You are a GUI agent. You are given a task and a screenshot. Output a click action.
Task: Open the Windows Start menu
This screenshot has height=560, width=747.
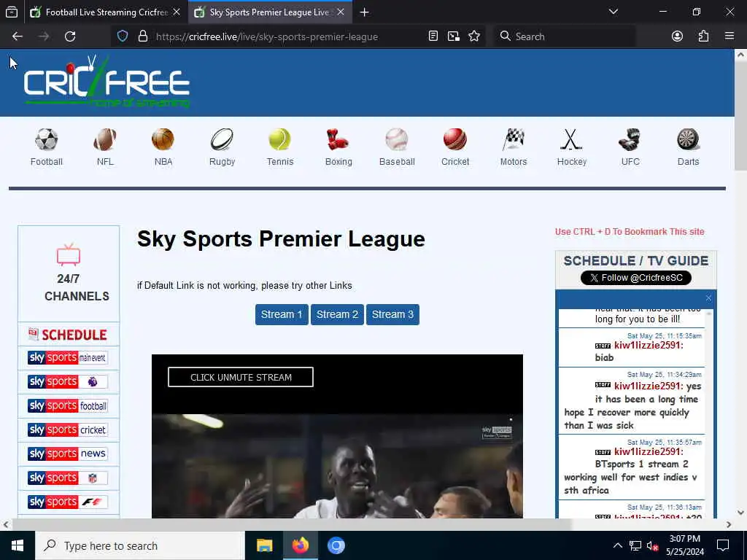pos(18,545)
